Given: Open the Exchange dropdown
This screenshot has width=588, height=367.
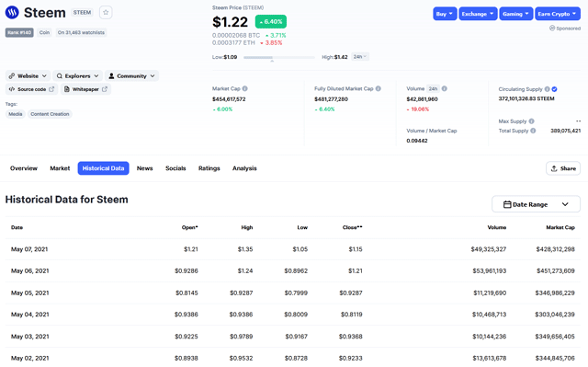Looking at the screenshot, I should click(x=478, y=14).
